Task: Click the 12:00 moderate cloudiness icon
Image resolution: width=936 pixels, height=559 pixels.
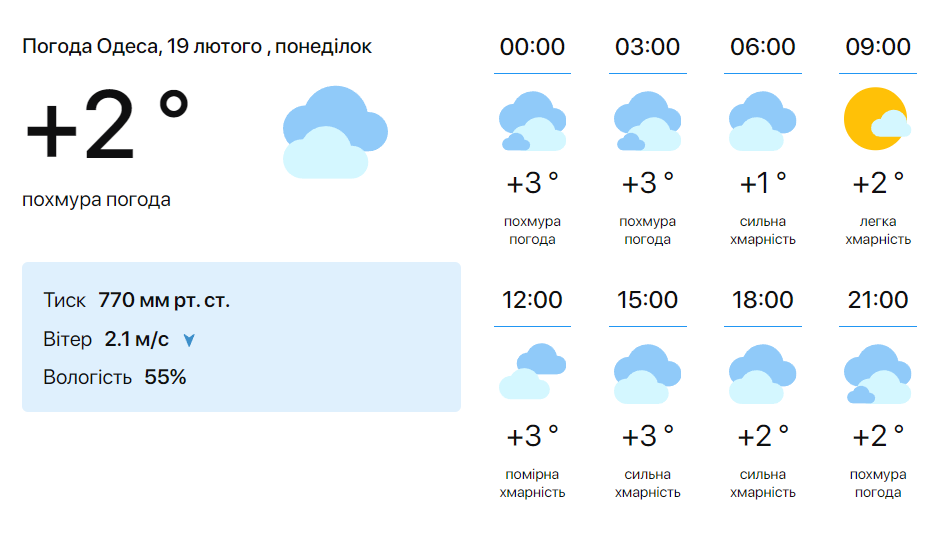Action: coord(532,372)
